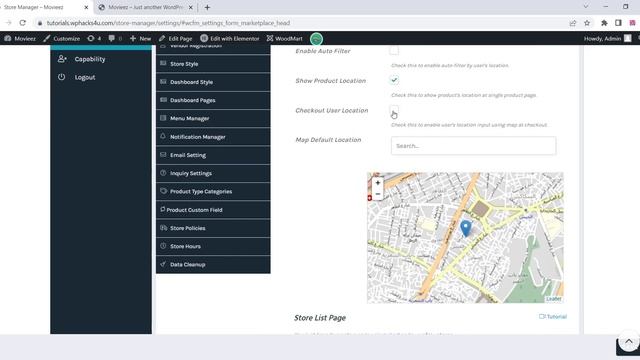Open Dashboard Pages settings tab
The width and height of the screenshot is (640, 360).
213,100
